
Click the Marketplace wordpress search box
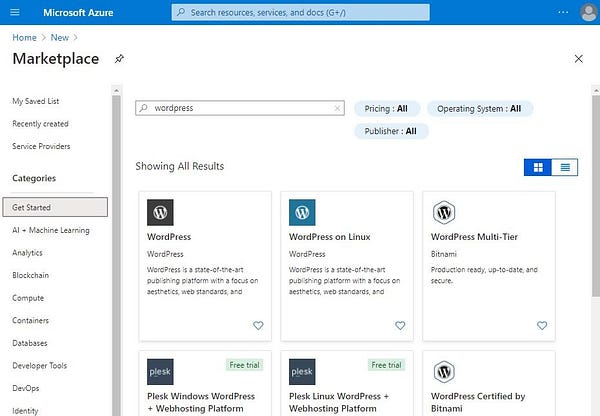[240, 108]
